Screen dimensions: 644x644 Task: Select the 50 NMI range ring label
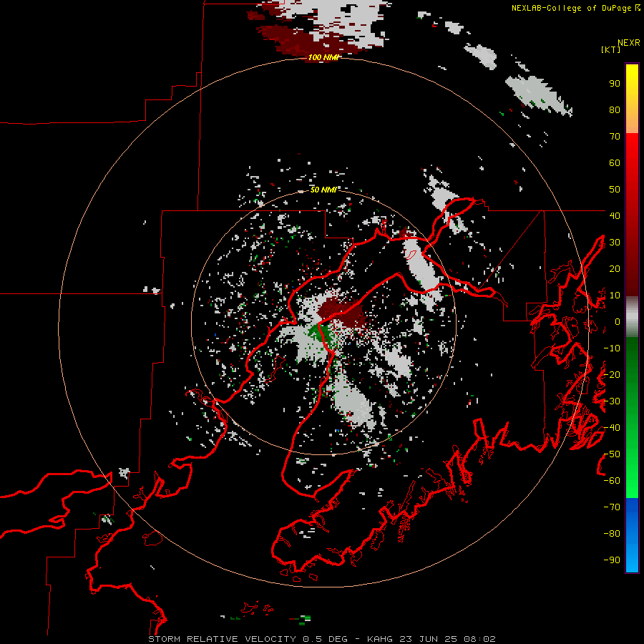323,190
